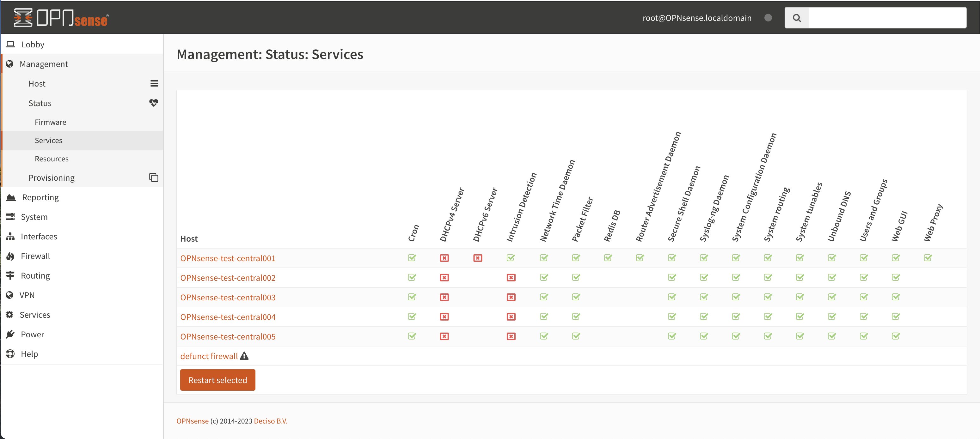The height and width of the screenshot is (439, 980).
Task: Open host OPNsense-test-central003 link
Action: pos(228,297)
